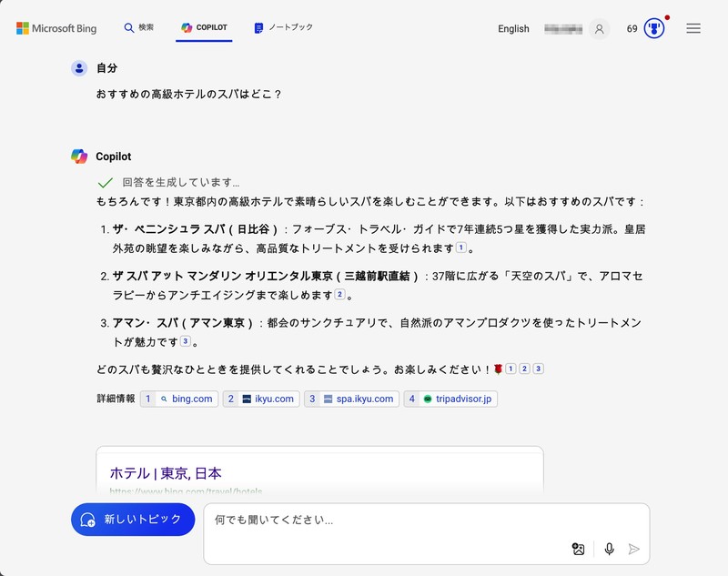Open the hamburger menu
Screen dimensions: 728x576
click(x=693, y=29)
